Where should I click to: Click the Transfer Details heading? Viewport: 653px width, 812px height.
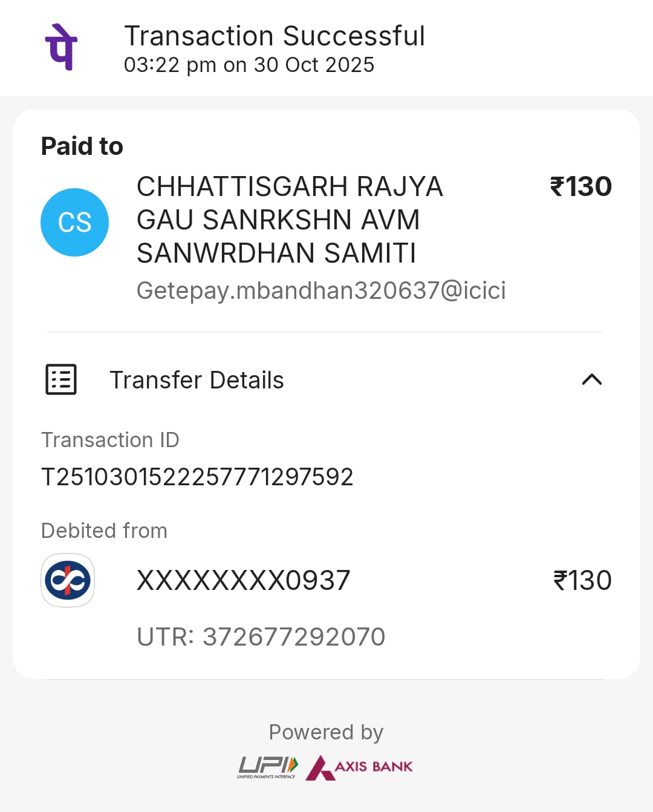197,380
